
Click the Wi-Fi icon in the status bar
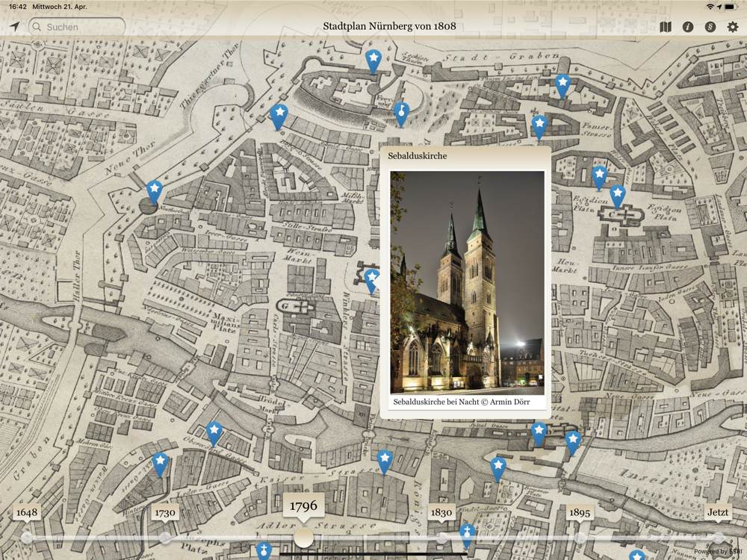click(710, 7)
